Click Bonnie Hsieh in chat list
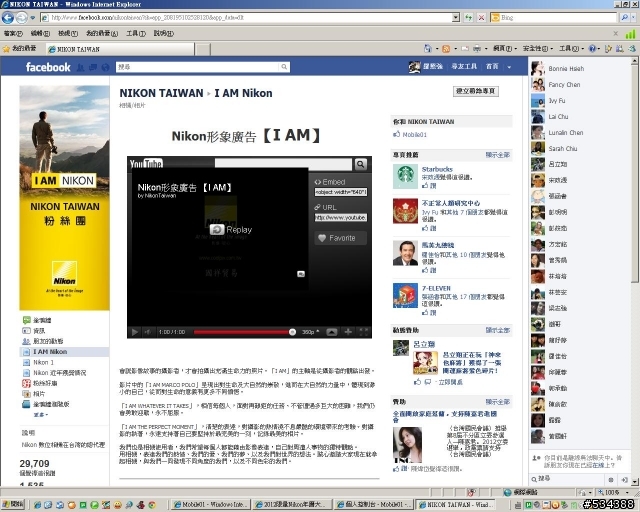This screenshot has height=512, width=640. tap(566, 69)
